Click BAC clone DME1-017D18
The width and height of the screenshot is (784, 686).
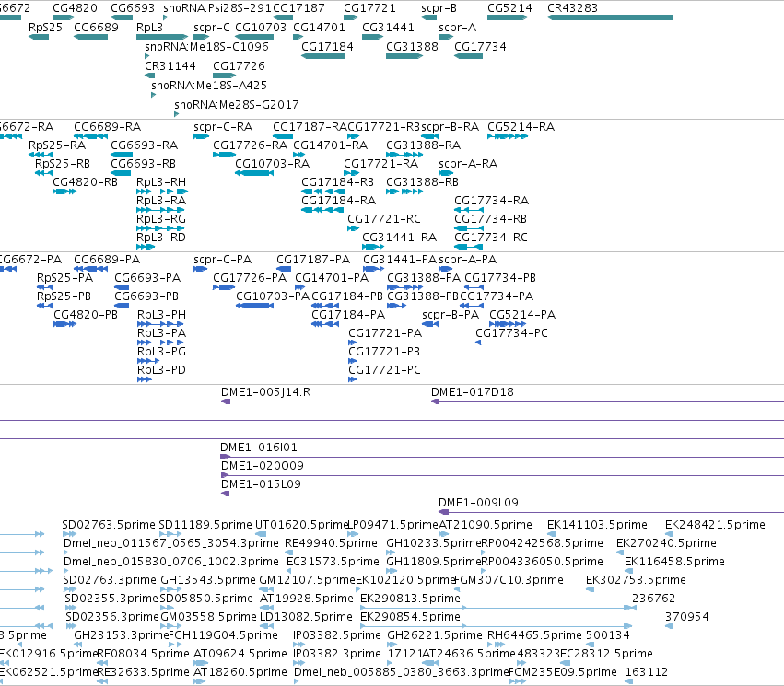(x=607, y=401)
